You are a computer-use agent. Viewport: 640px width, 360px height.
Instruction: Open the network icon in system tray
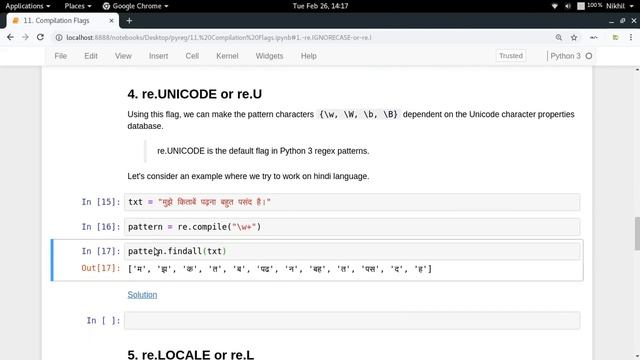pyautogui.click(x=554, y=6)
